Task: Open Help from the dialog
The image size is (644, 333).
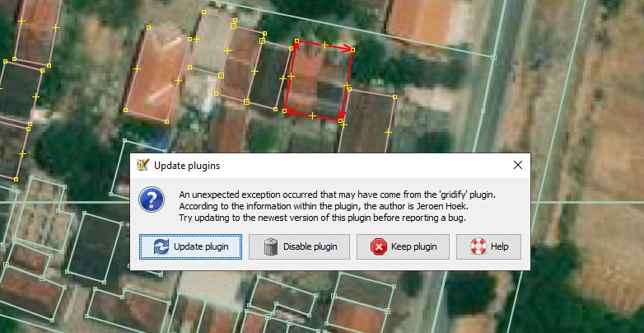Action: coord(488,246)
